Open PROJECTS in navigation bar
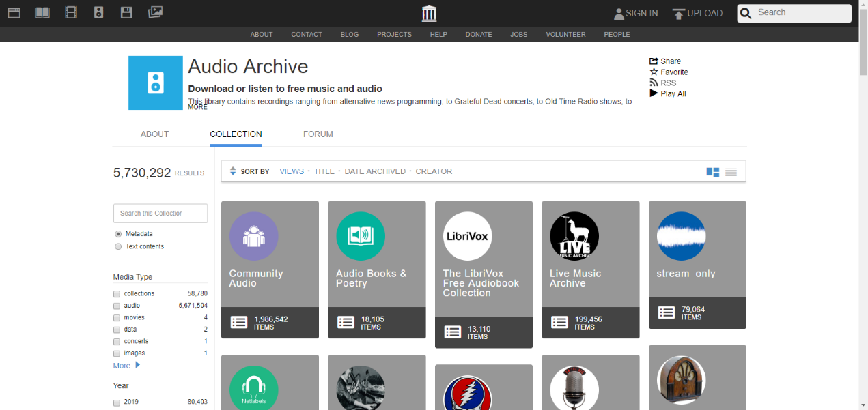The height and width of the screenshot is (410, 868). 395,35
